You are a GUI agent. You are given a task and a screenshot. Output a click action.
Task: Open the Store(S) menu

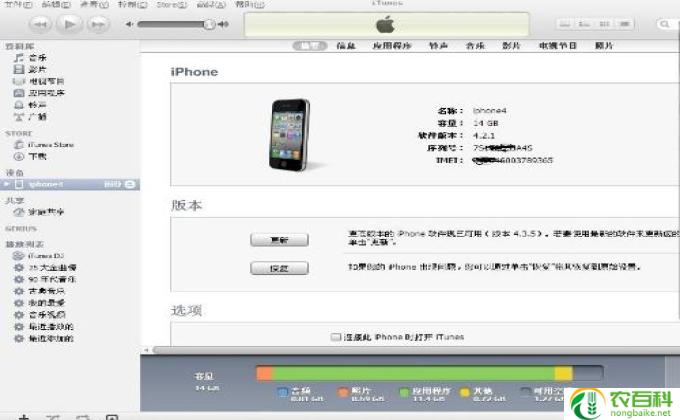[x=171, y=4]
